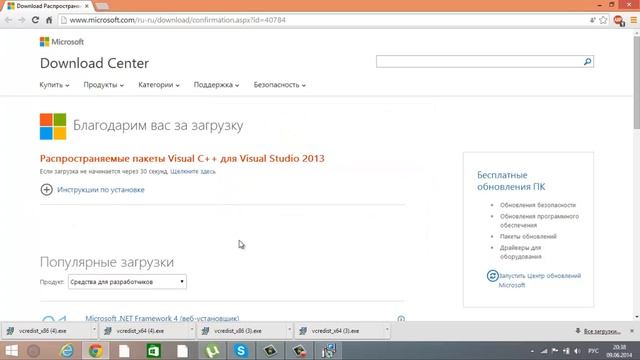
Task: Click the browser forward arrow
Action: (22, 20)
